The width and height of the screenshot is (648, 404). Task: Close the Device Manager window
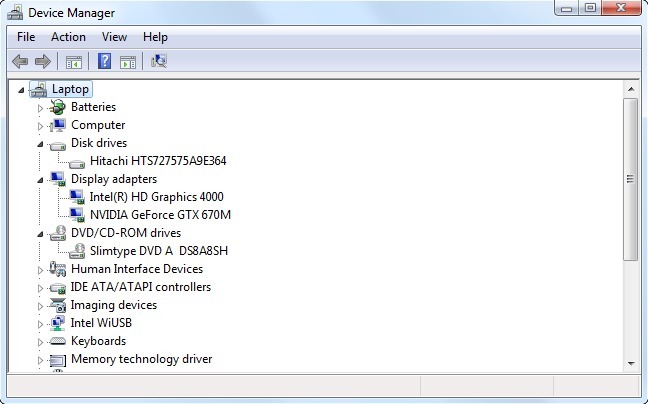621,8
